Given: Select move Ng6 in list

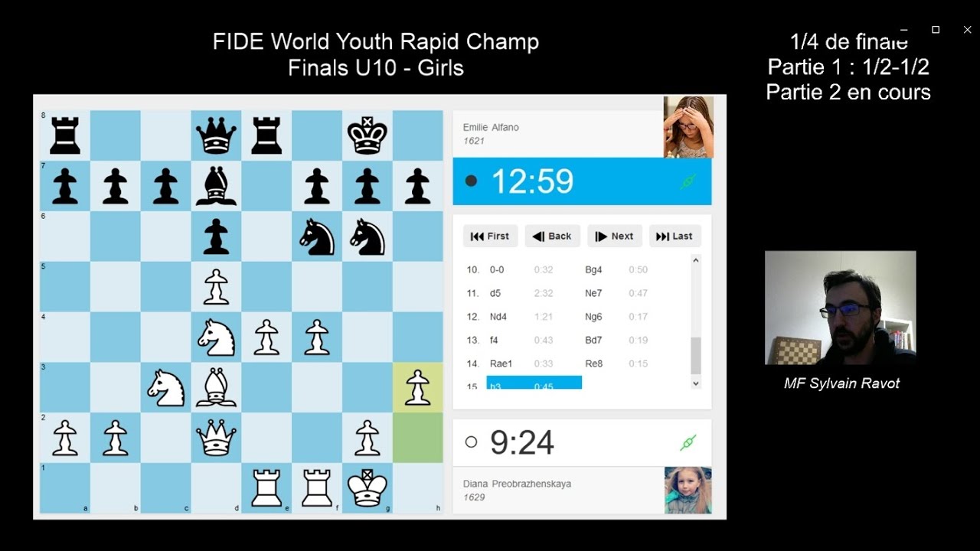Looking at the screenshot, I should pyautogui.click(x=593, y=317).
